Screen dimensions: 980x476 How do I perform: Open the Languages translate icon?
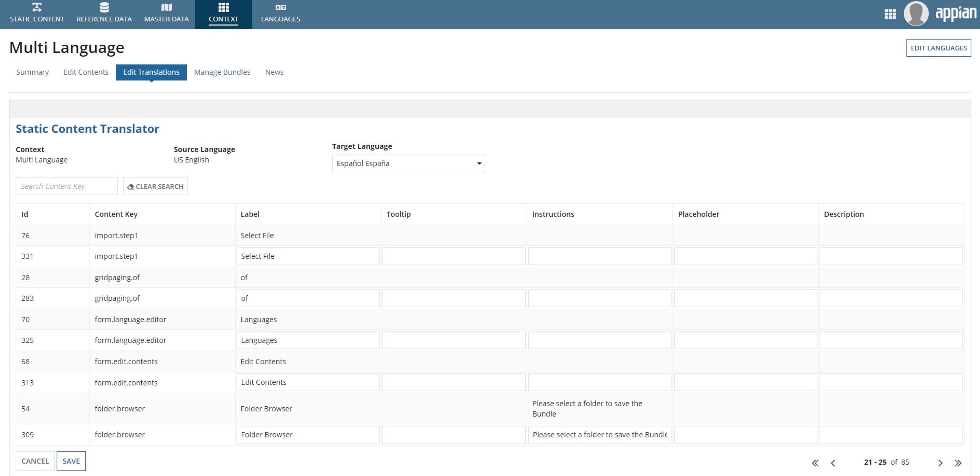(x=281, y=7)
